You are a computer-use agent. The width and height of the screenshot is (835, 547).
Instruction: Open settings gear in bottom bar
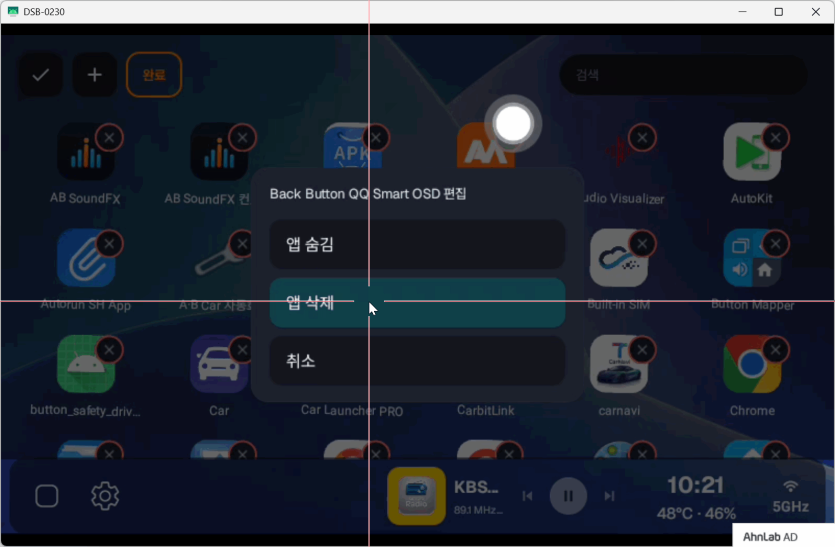[105, 496]
